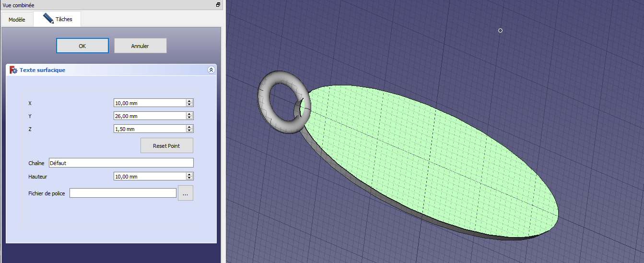Click the OK button

coord(82,46)
